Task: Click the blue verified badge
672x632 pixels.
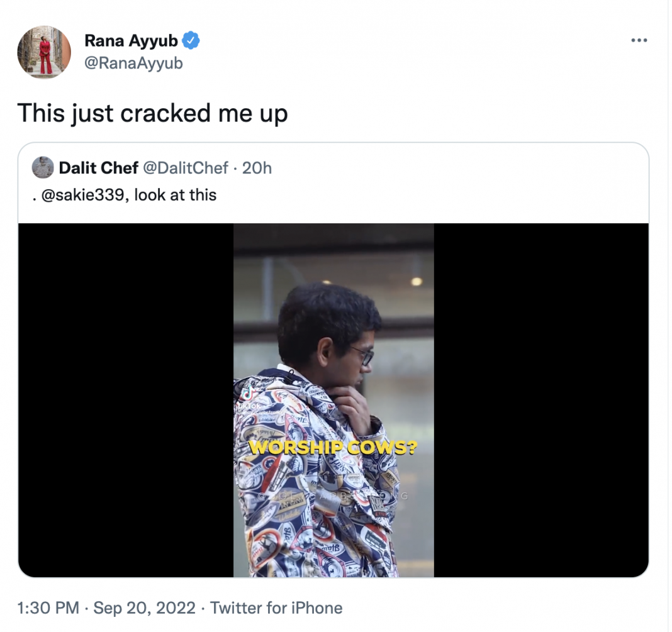Action: [191, 41]
